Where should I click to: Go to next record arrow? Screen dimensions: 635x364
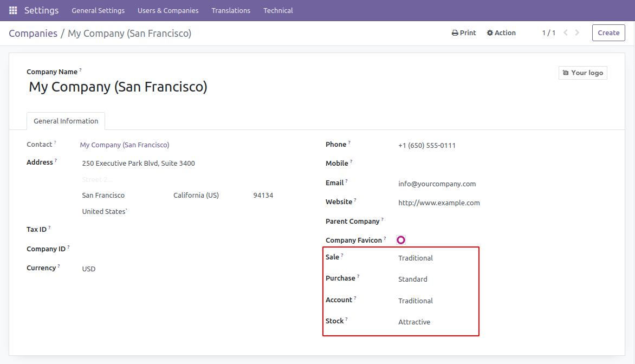point(578,33)
